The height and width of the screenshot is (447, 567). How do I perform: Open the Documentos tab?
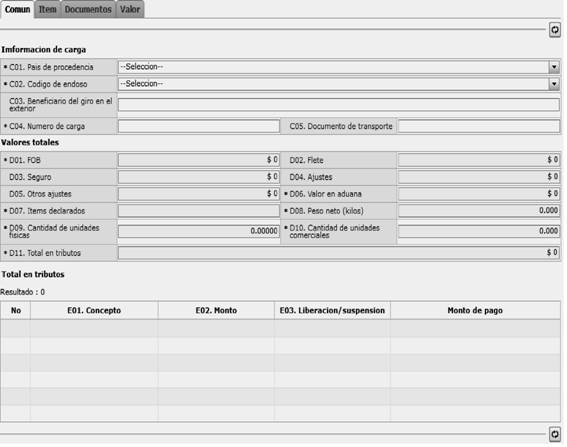point(88,9)
